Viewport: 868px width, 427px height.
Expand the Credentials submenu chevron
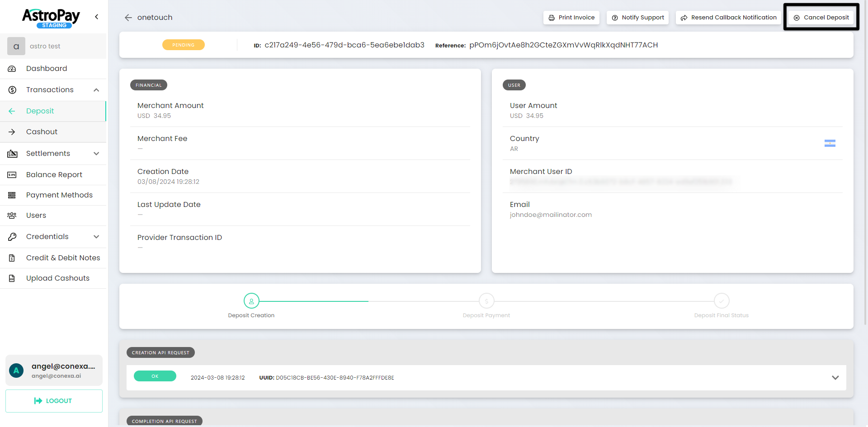click(96, 237)
